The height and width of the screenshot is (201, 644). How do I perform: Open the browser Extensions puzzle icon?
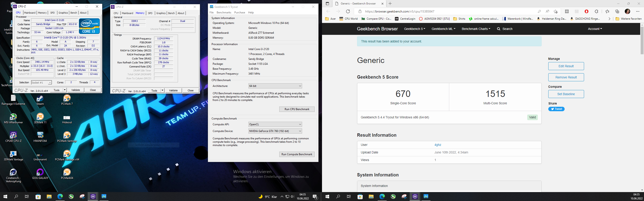click(x=597, y=11)
